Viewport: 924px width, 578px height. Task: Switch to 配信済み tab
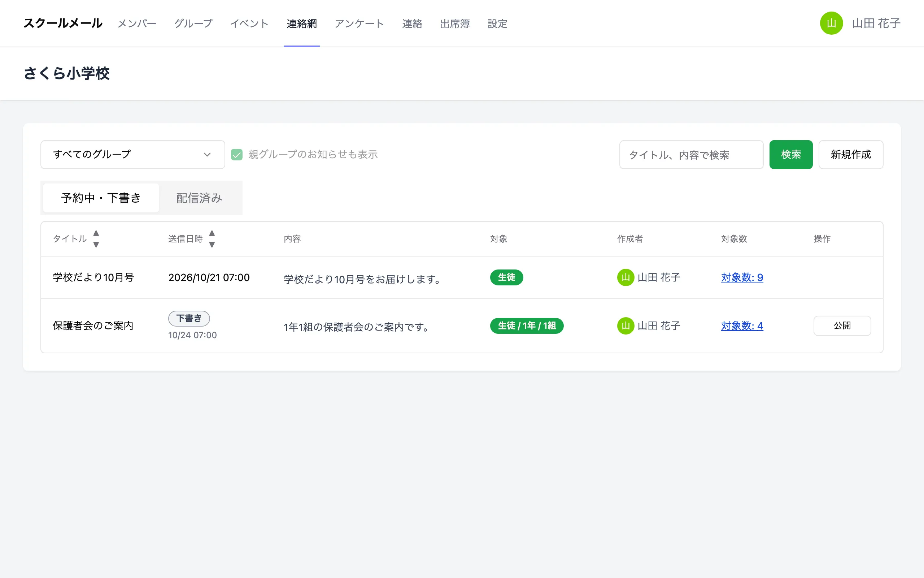pos(199,198)
